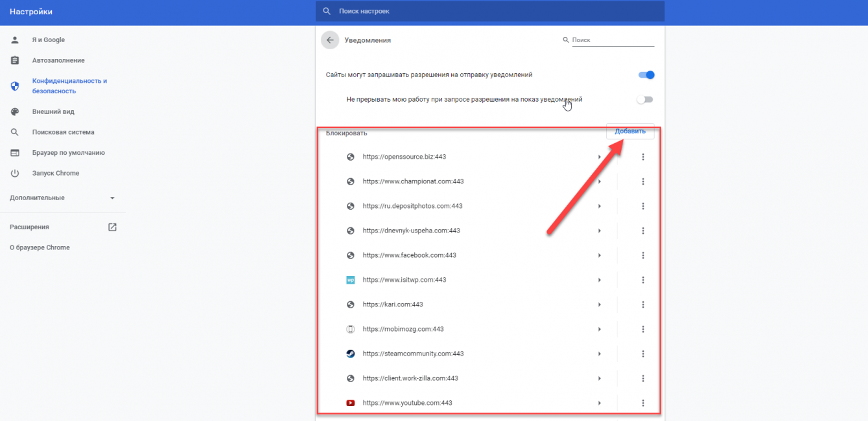Expand details arrow for mobimozg.com
This screenshot has height=421, width=868.
tap(600, 329)
